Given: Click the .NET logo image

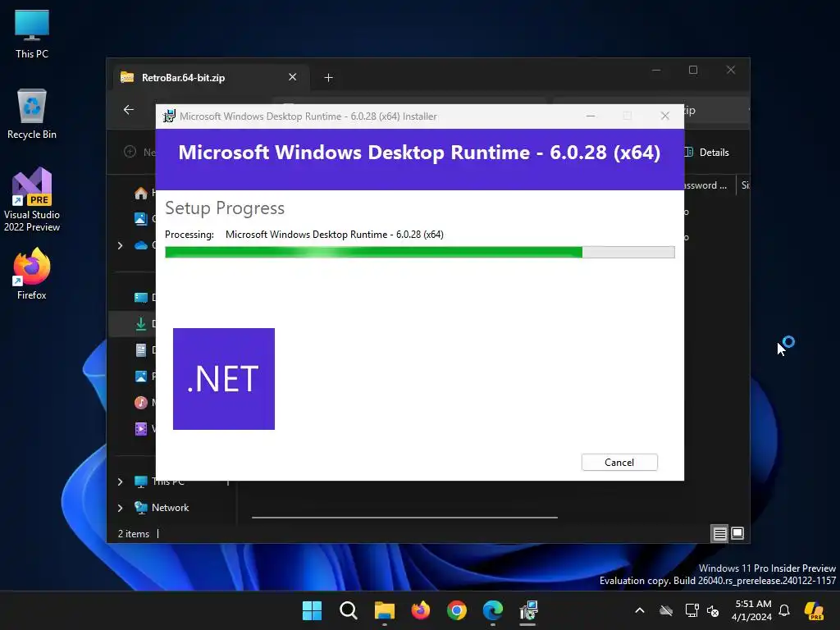Looking at the screenshot, I should [224, 379].
